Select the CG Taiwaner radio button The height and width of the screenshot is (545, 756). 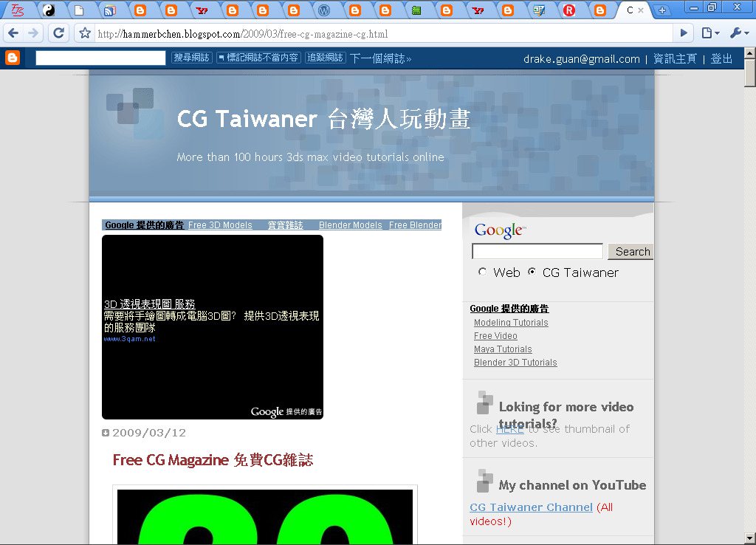[532, 272]
